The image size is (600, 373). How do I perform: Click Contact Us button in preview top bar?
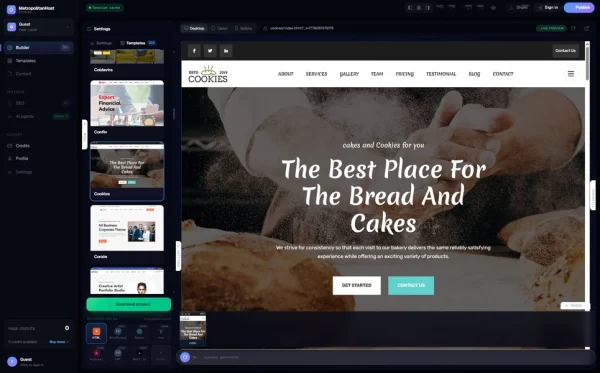tap(566, 50)
